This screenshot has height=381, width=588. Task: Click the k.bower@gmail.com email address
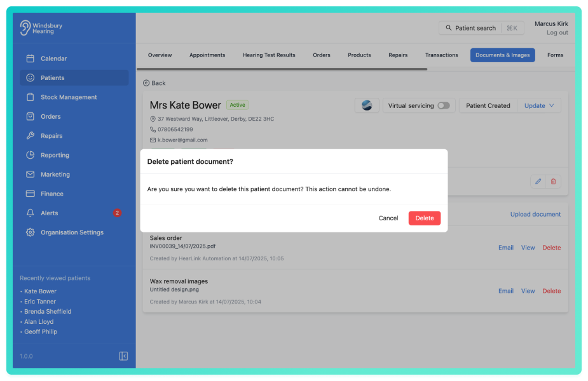click(182, 140)
